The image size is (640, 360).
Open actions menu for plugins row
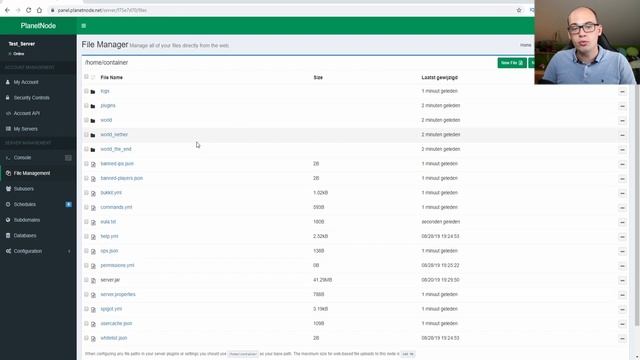[x=622, y=106]
